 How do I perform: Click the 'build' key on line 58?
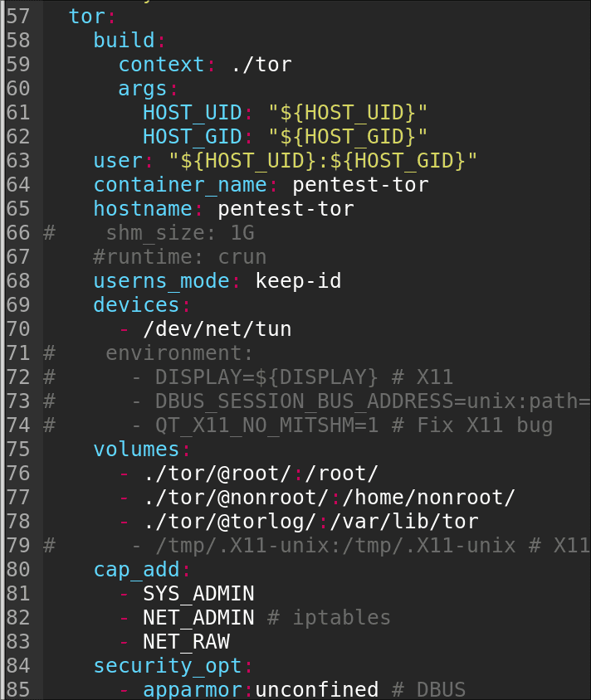coord(124,40)
